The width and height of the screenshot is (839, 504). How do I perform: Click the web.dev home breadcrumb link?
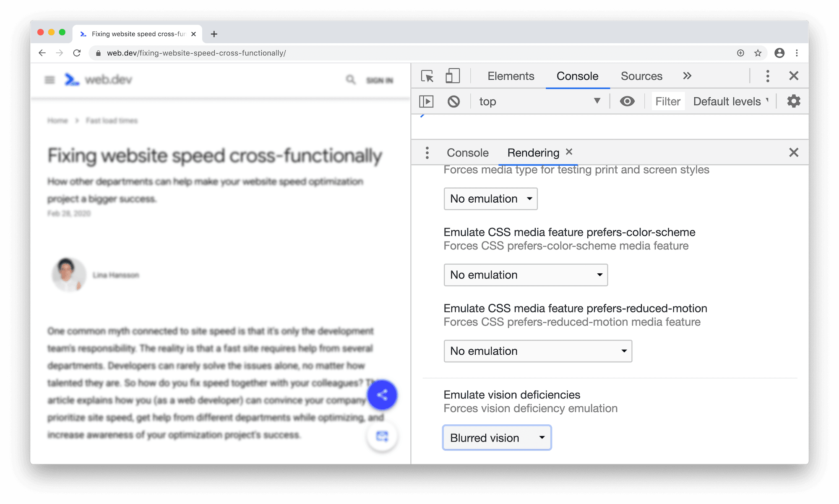[x=57, y=120]
